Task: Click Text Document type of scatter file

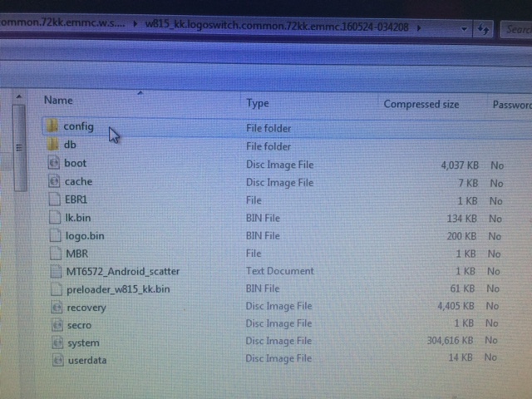Action: [x=280, y=271]
